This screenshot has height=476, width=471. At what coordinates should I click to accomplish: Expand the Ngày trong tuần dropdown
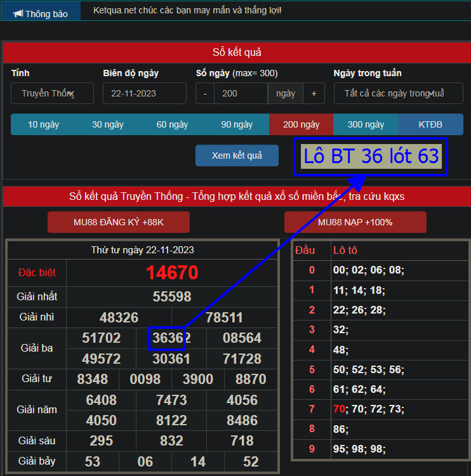398,93
